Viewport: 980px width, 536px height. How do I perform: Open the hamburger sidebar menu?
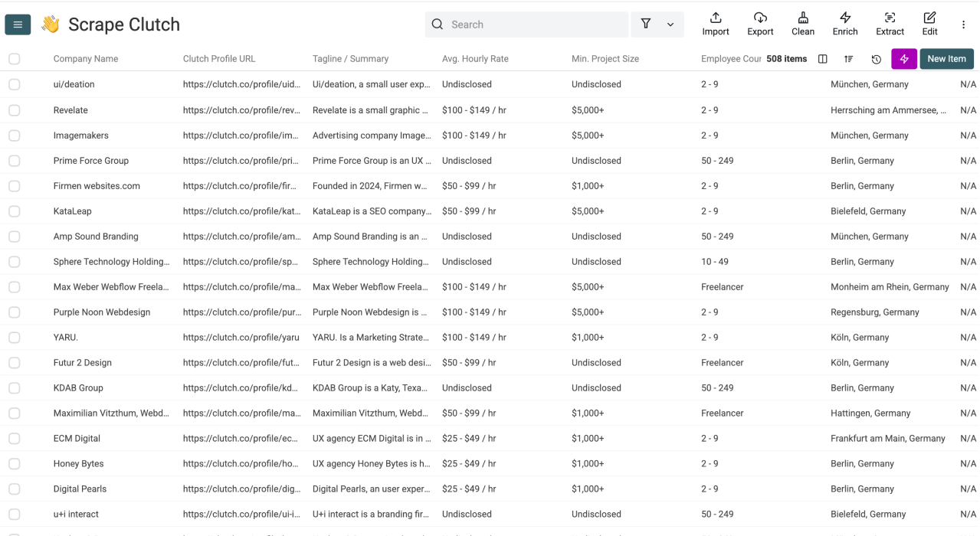[x=18, y=25]
